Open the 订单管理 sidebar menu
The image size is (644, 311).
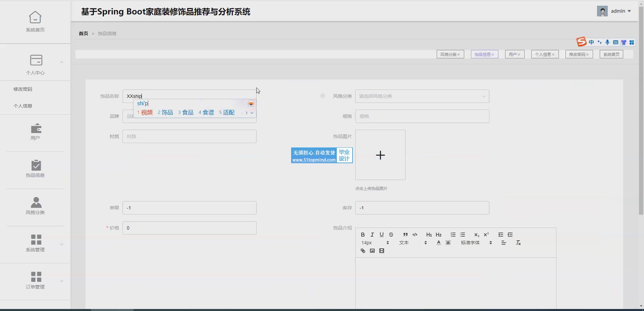35,280
